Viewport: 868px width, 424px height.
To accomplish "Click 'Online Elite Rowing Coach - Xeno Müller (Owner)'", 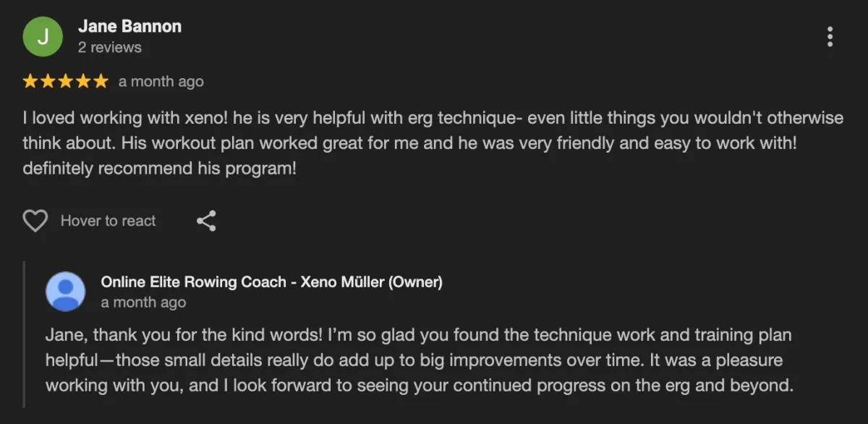I will click(x=271, y=281).
